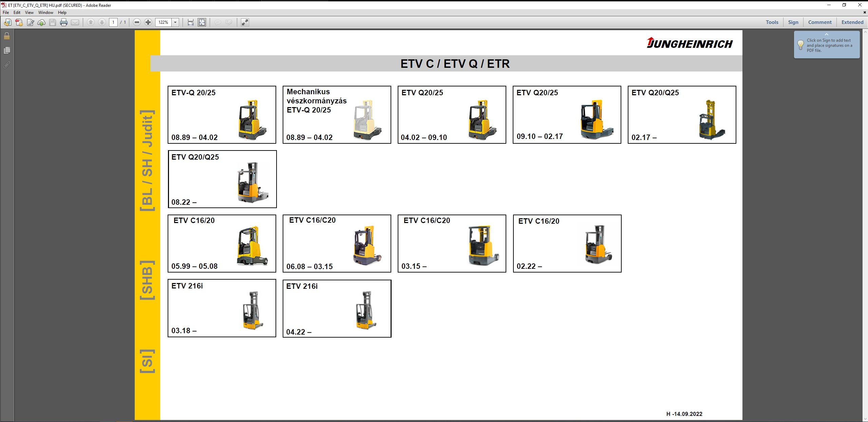Click the sticky note comment icon
The height and width of the screenshot is (422, 868).
(x=218, y=22)
